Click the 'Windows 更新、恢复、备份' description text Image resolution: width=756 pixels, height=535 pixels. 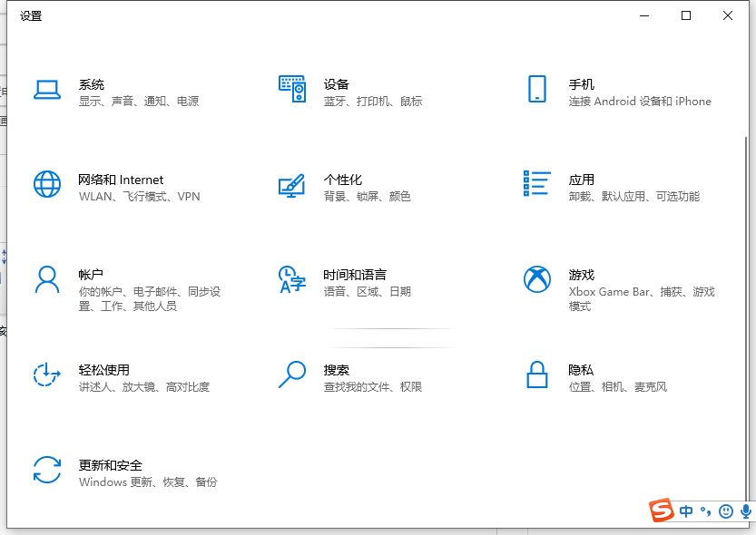click(x=148, y=482)
